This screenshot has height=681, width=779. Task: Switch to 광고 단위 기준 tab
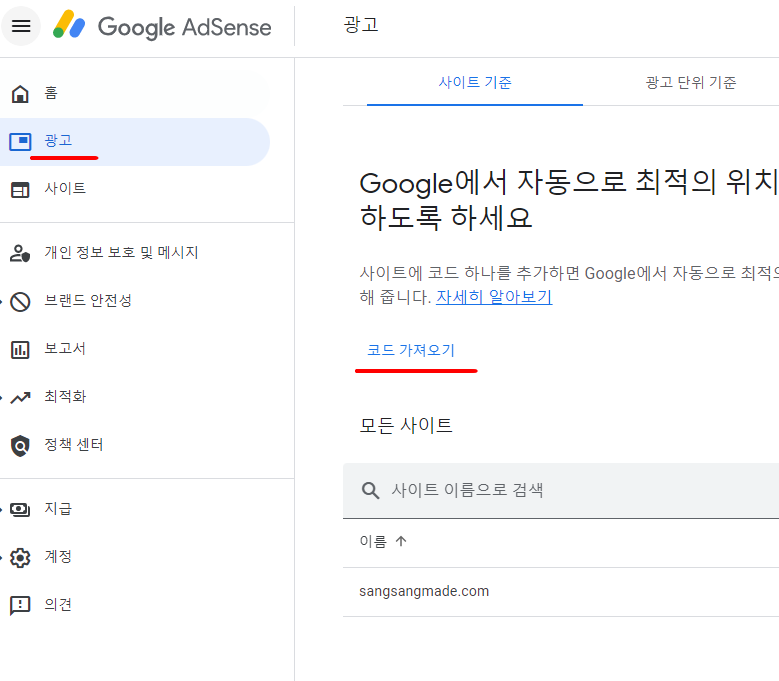pyautogui.click(x=691, y=82)
